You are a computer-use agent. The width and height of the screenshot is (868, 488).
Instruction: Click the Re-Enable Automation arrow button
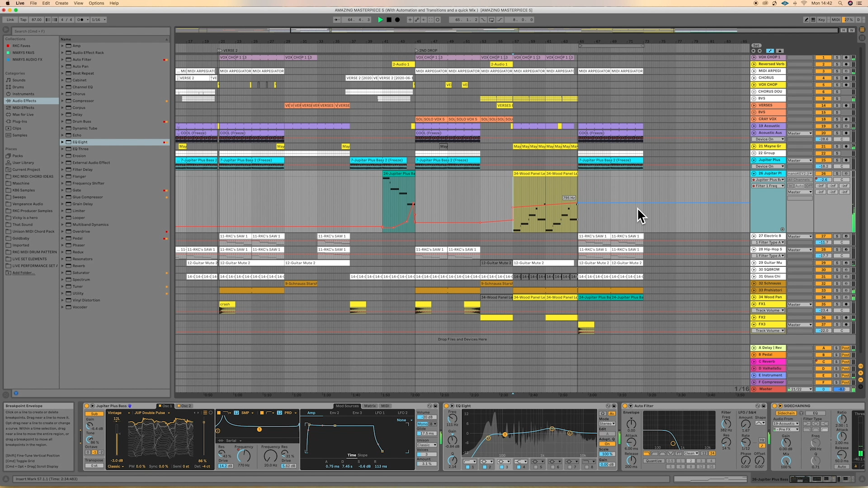[x=424, y=20]
